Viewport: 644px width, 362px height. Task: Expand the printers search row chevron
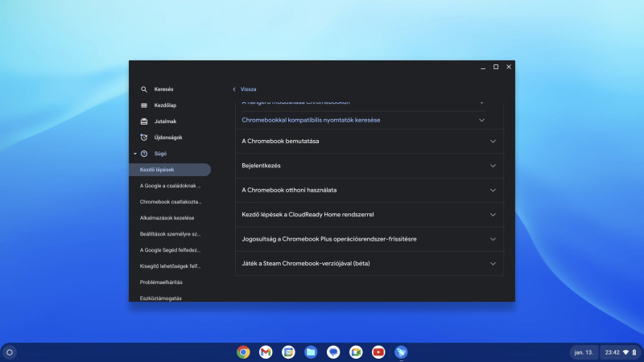tap(481, 120)
